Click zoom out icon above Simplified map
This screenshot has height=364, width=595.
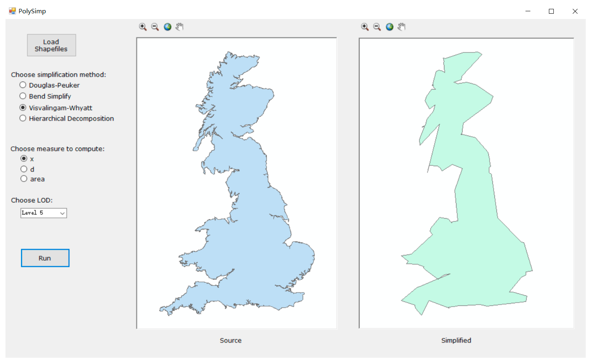(377, 27)
